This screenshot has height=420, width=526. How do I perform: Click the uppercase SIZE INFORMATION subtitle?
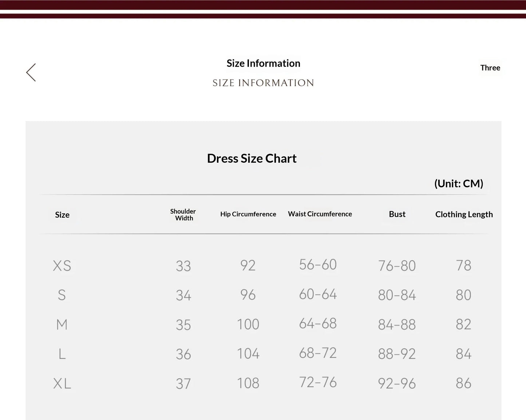pyautogui.click(x=263, y=83)
